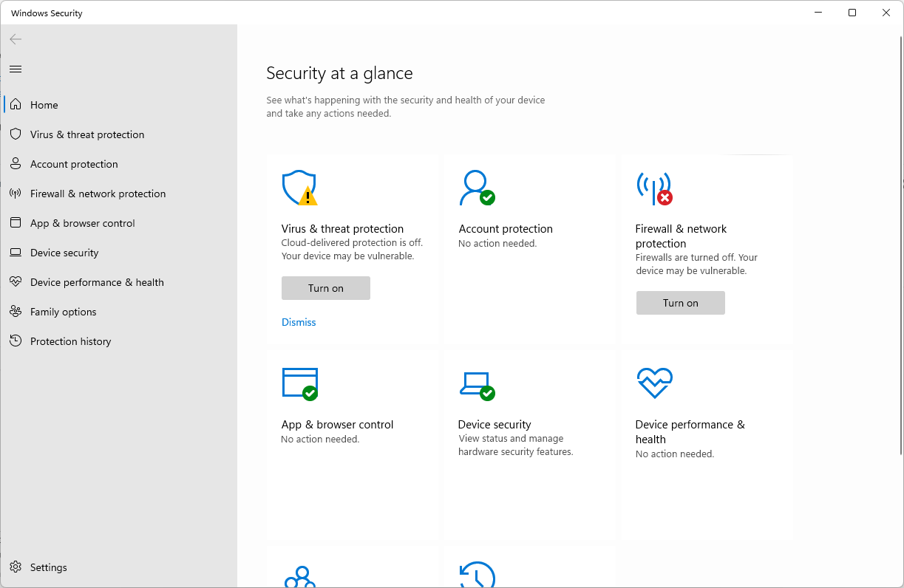Click the large Account protection person icon
This screenshot has height=588, width=904.
477,188
